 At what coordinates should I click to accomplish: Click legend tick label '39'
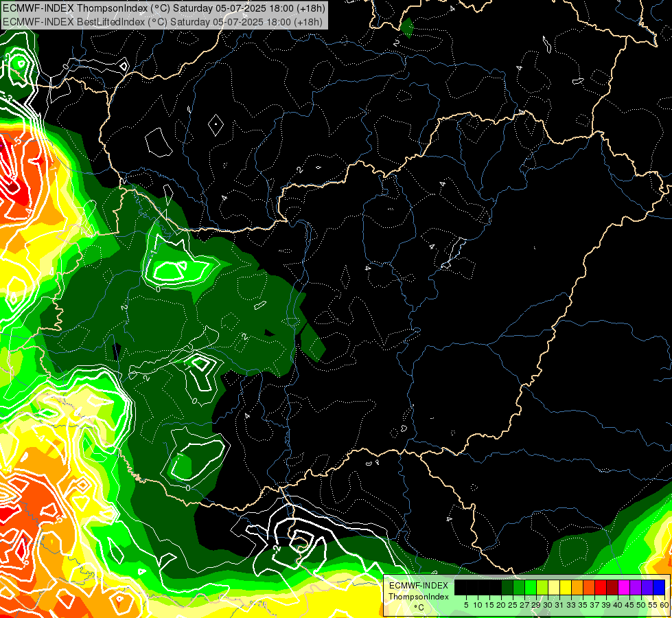coord(606,605)
